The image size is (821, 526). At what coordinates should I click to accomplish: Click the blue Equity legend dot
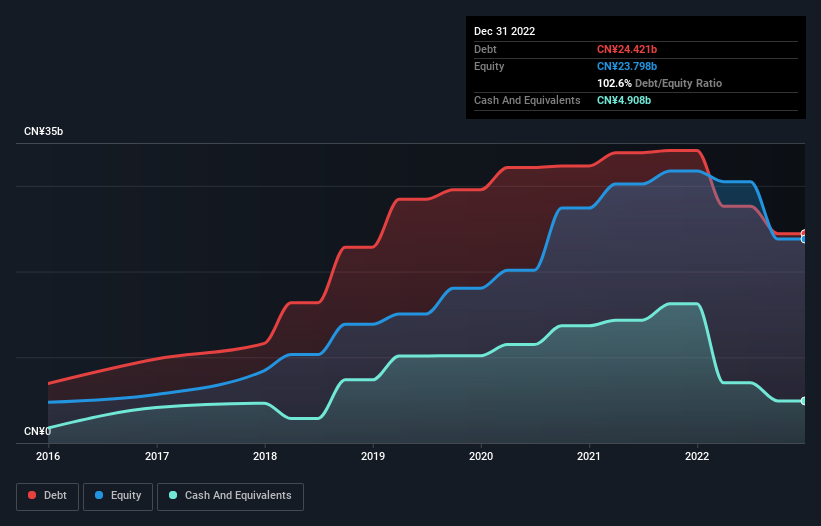coord(99,495)
